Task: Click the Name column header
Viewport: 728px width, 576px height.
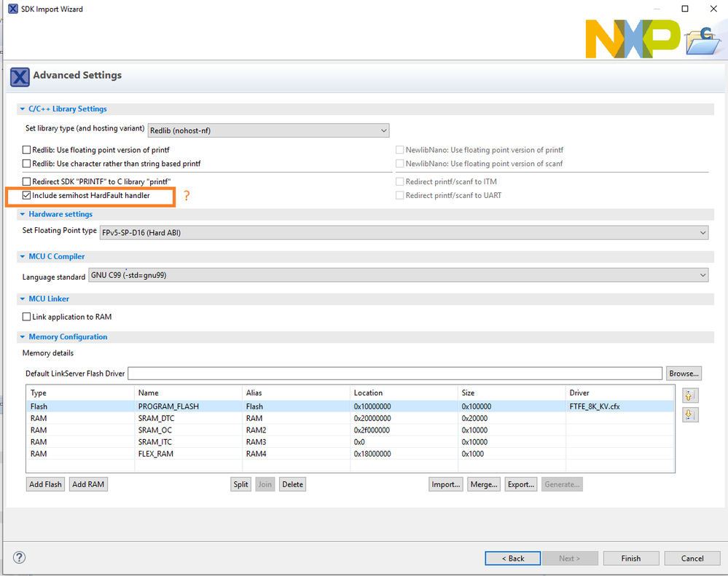Action: 188,392
